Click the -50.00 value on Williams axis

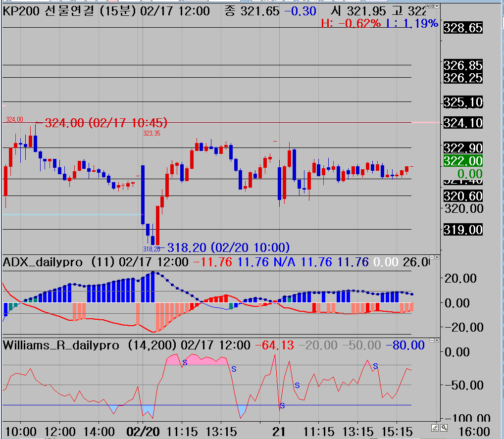click(x=464, y=386)
